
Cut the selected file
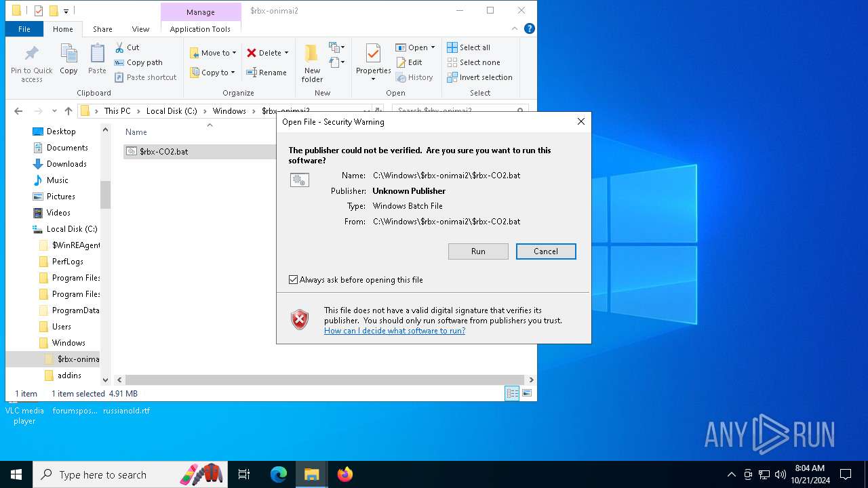[x=127, y=47]
